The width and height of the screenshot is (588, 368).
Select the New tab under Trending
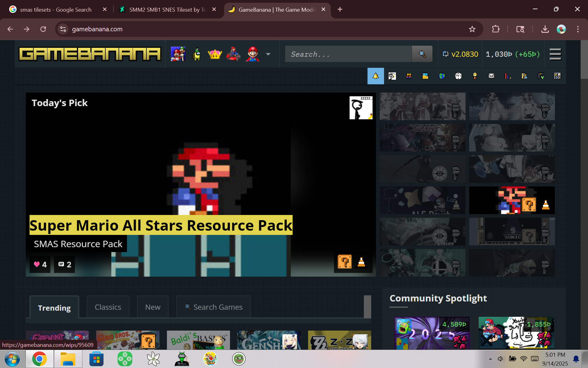tap(153, 307)
